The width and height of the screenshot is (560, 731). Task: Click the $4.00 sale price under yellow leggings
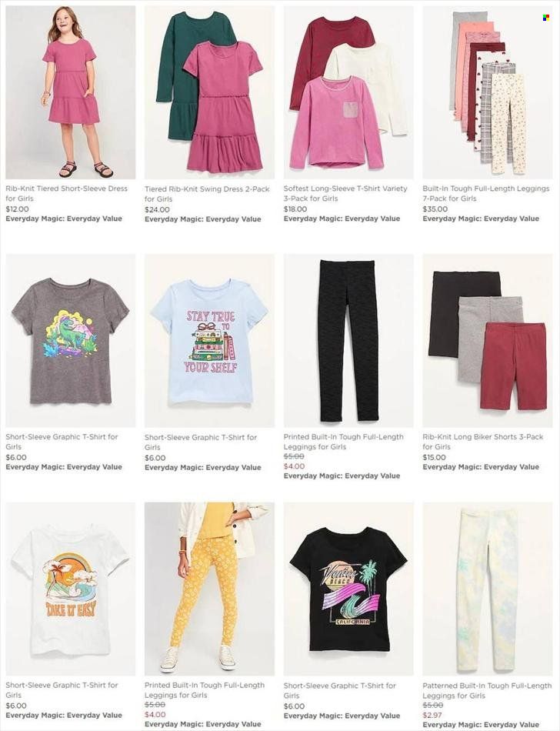155,715
